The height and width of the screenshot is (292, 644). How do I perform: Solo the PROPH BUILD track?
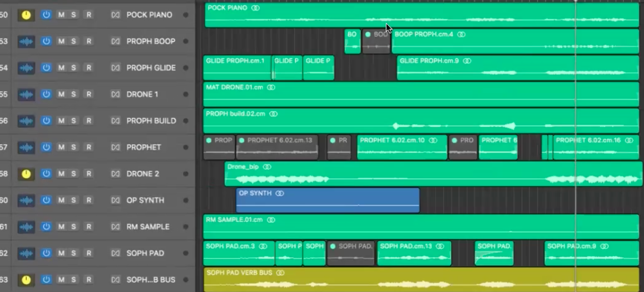[x=73, y=121]
